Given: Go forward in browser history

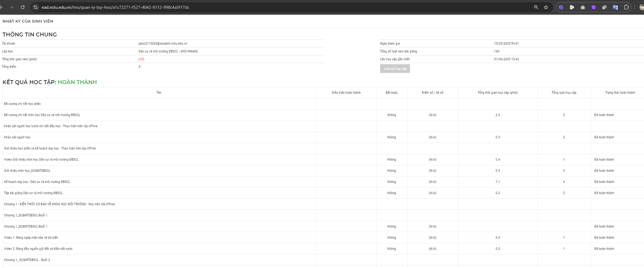Looking at the screenshot, I should point(12,7).
